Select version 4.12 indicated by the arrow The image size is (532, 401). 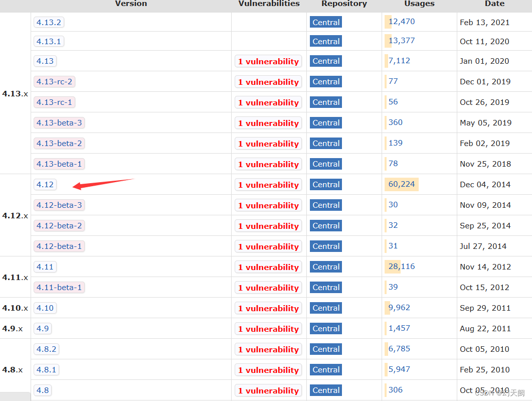click(x=45, y=184)
